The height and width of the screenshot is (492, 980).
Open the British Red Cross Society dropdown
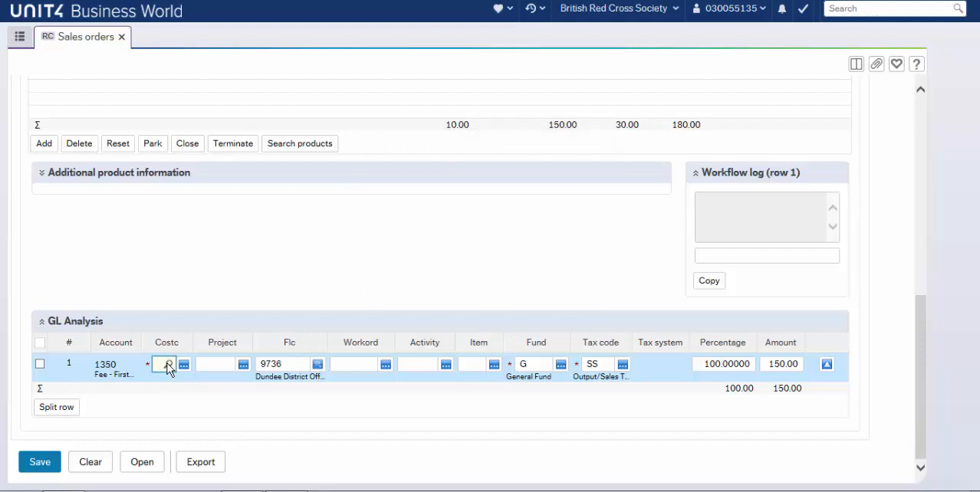tap(620, 8)
